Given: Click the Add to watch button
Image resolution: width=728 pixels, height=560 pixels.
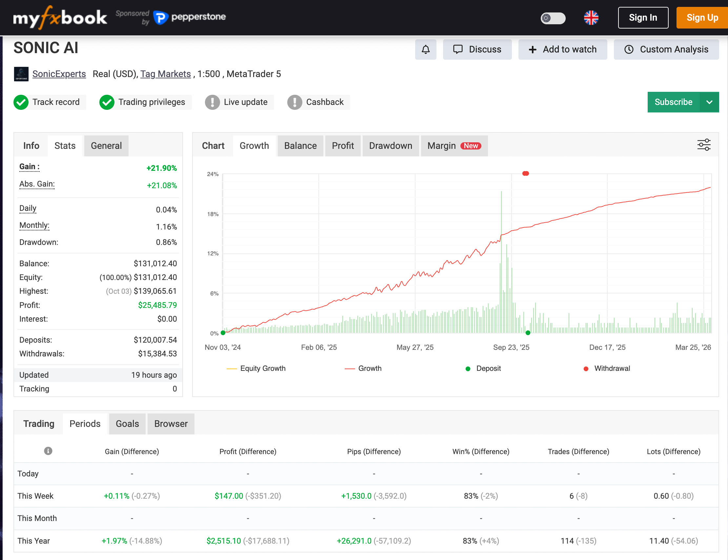Looking at the screenshot, I should [x=562, y=49].
